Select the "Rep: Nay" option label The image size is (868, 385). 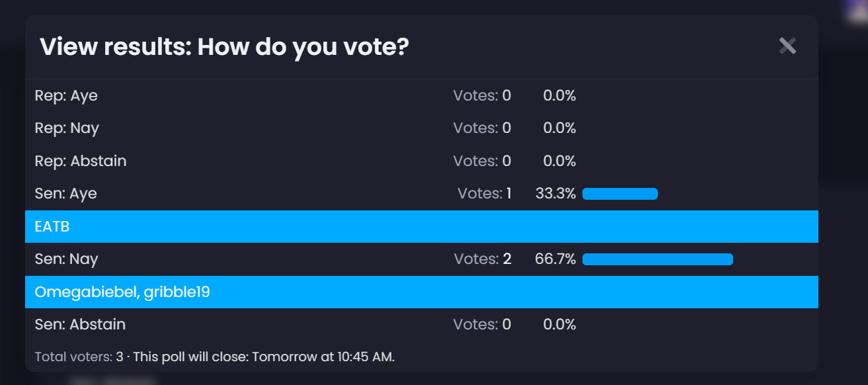(67, 128)
